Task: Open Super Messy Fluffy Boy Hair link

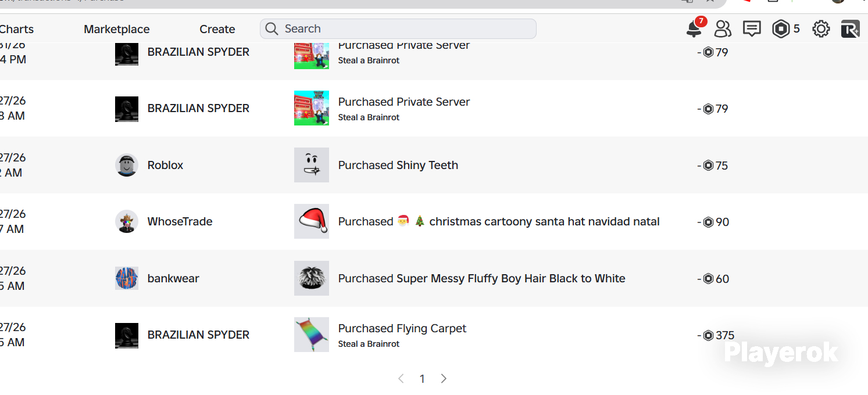Action: [x=482, y=278]
